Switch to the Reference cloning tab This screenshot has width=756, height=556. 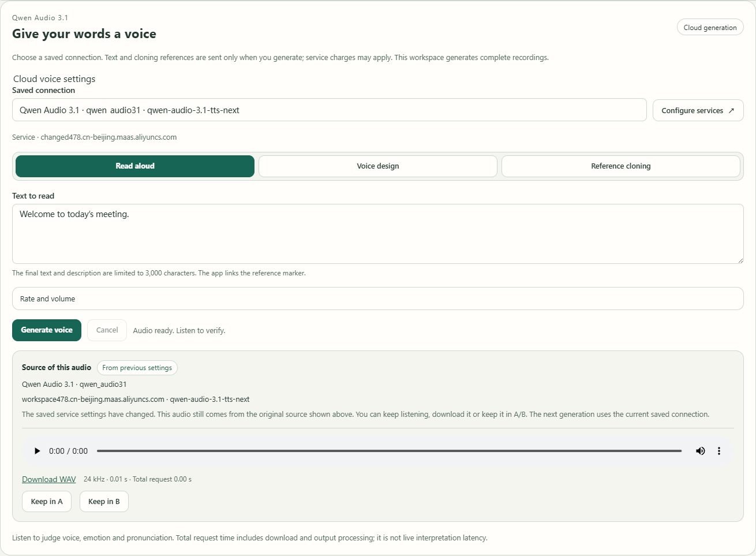coord(621,166)
